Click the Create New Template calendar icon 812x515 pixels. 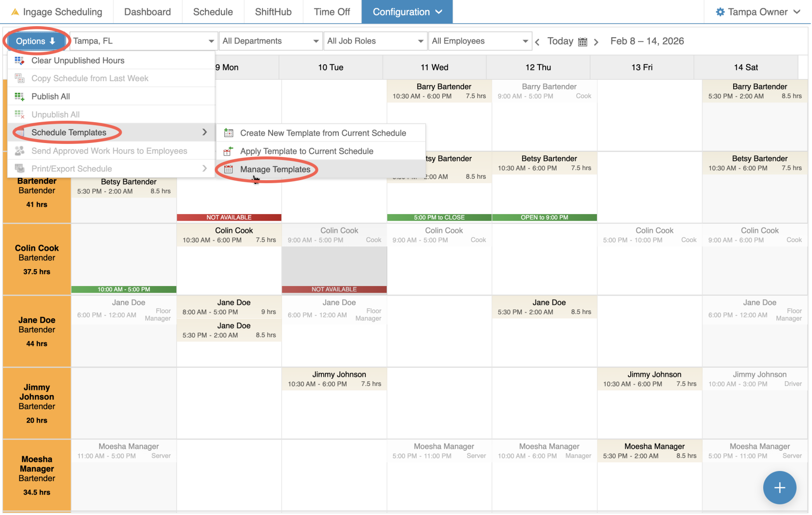point(229,133)
